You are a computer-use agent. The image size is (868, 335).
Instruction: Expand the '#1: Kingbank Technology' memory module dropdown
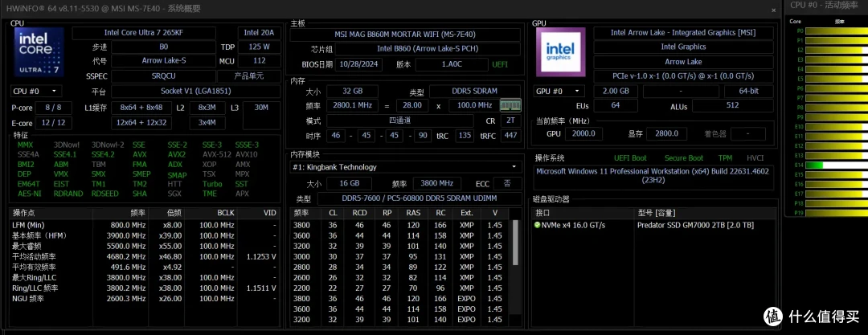point(405,166)
